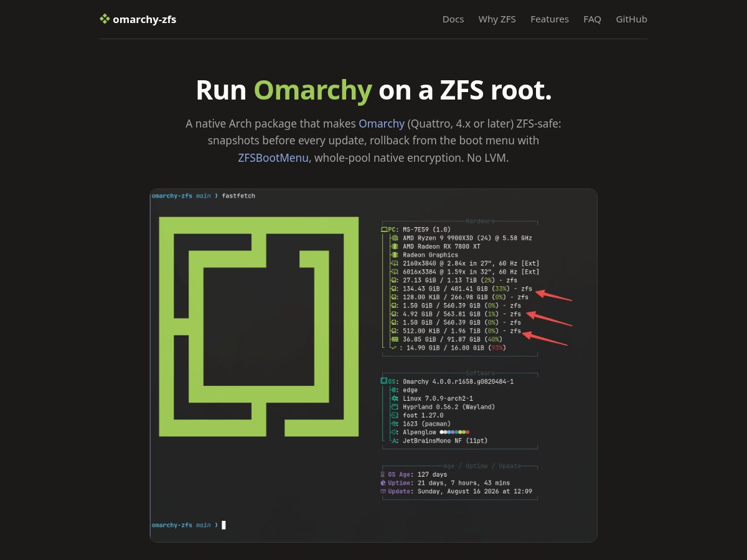Viewport: 747px width, 560px height.
Task: Click the disk icon for 4.92 GiB row
Action: (x=394, y=314)
